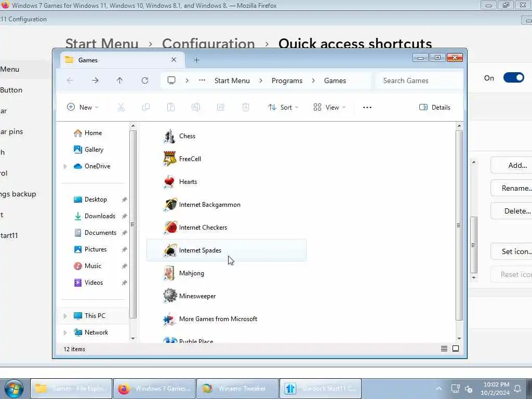This screenshot has height=399, width=532.
Task: Click Set icon... button in Start11
Action: tap(512, 251)
